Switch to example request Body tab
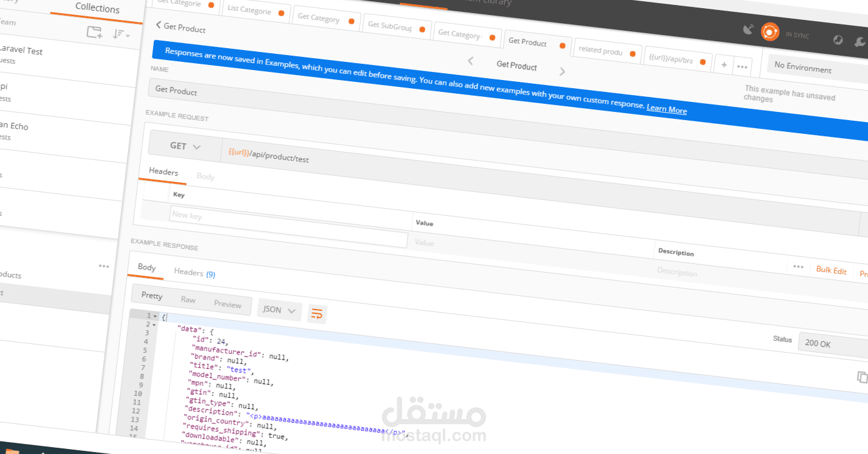The width and height of the screenshot is (868, 454). [206, 176]
